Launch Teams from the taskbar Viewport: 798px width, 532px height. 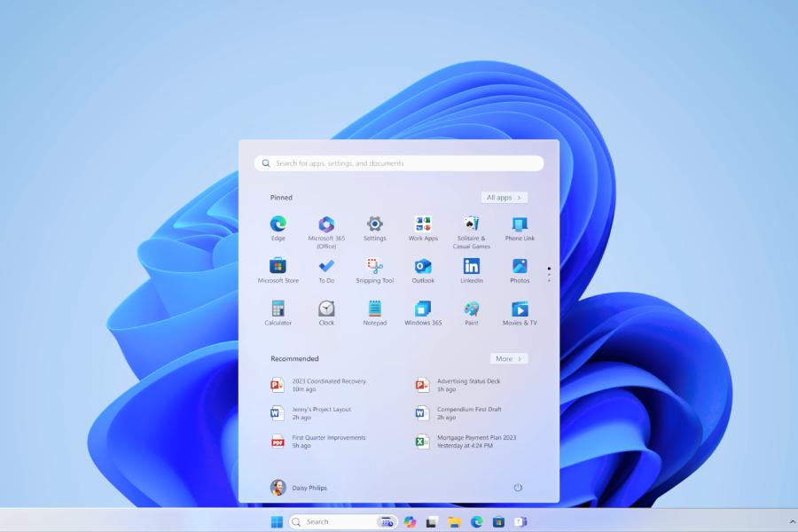pos(520,521)
